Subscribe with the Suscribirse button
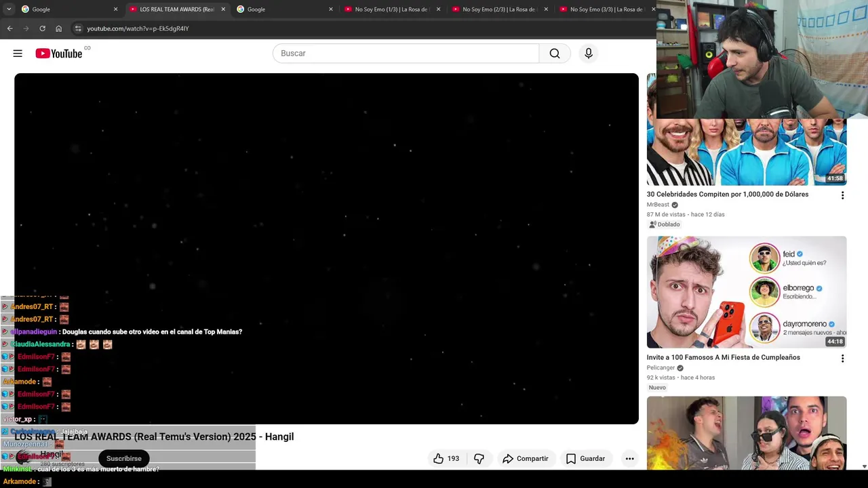868x488 pixels. (123, 459)
